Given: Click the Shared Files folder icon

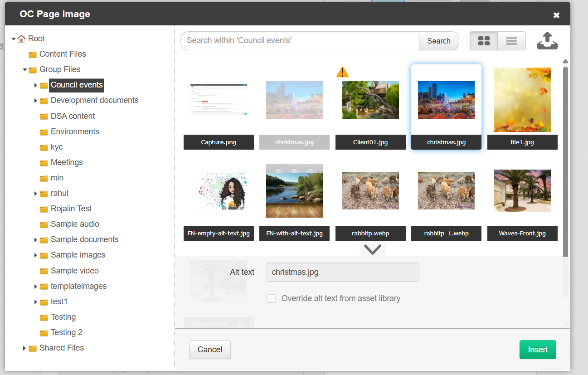Looking at the screenshot, I should coord(32,347).
